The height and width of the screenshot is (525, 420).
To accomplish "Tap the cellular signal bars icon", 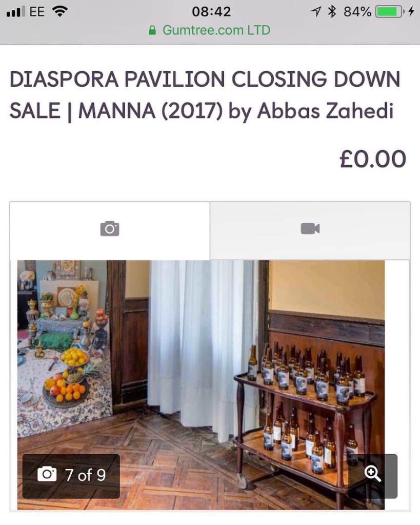I will [16, 12].
